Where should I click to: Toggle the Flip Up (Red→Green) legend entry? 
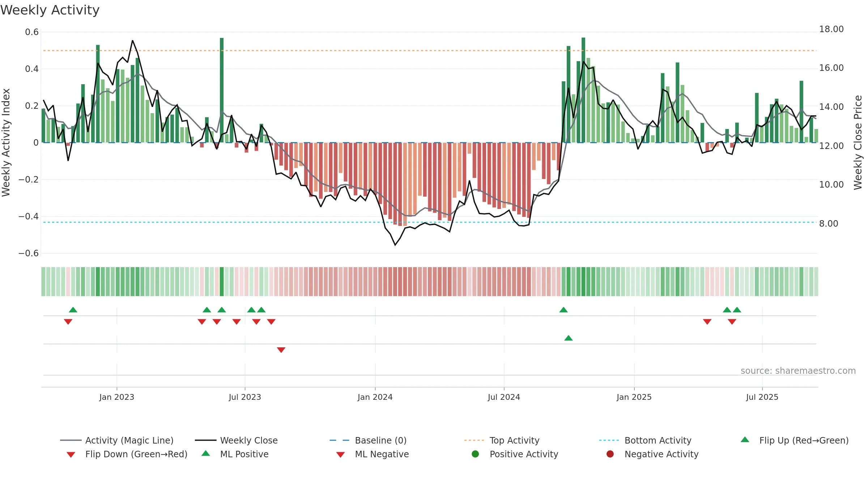pos(795,440)
